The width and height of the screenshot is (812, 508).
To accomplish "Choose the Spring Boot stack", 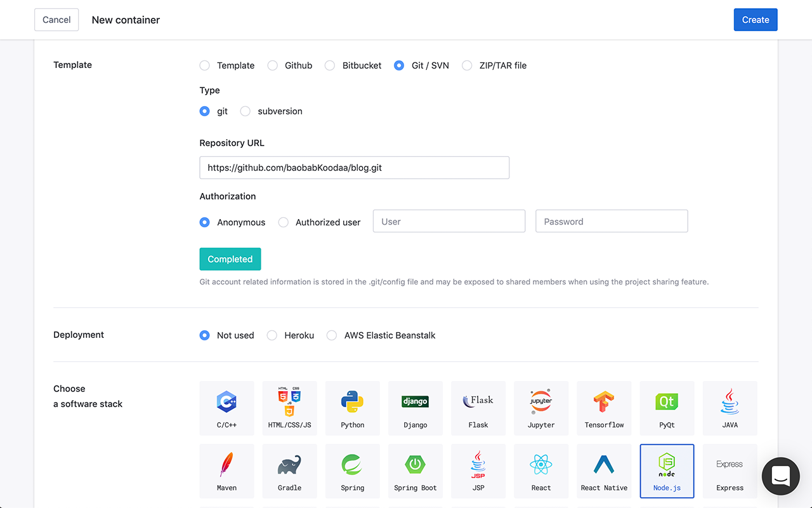I will point(415,471).
